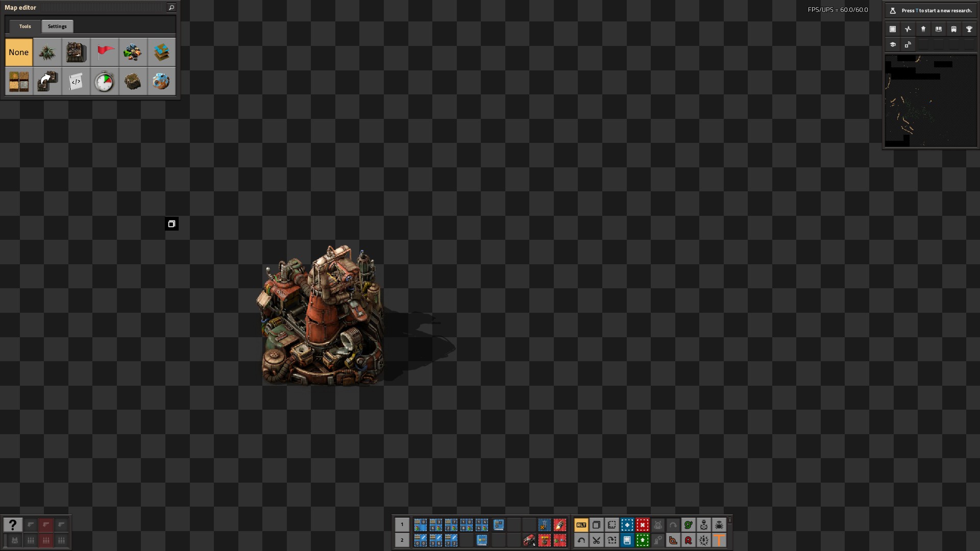Open the stopwatch time tool
Screen dimensions: 980x551
[105, 81]
